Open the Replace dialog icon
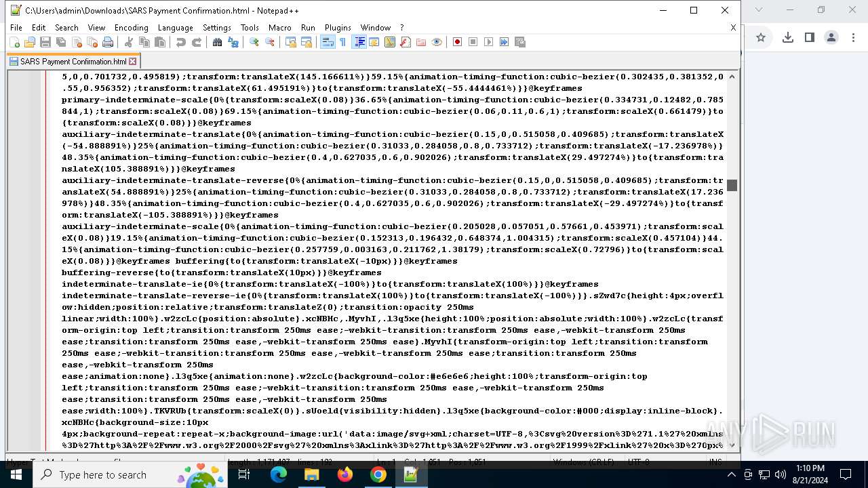 click(233, 42)
